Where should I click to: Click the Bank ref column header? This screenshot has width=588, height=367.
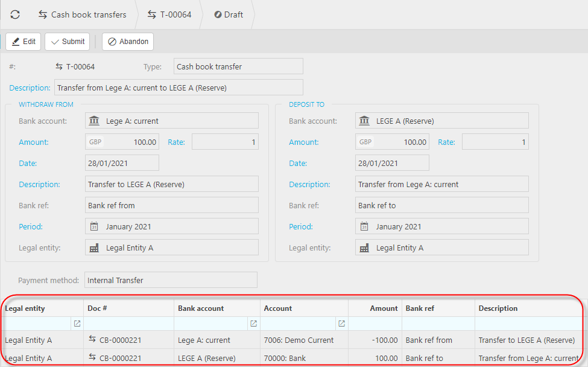click(x=438, y=308)
